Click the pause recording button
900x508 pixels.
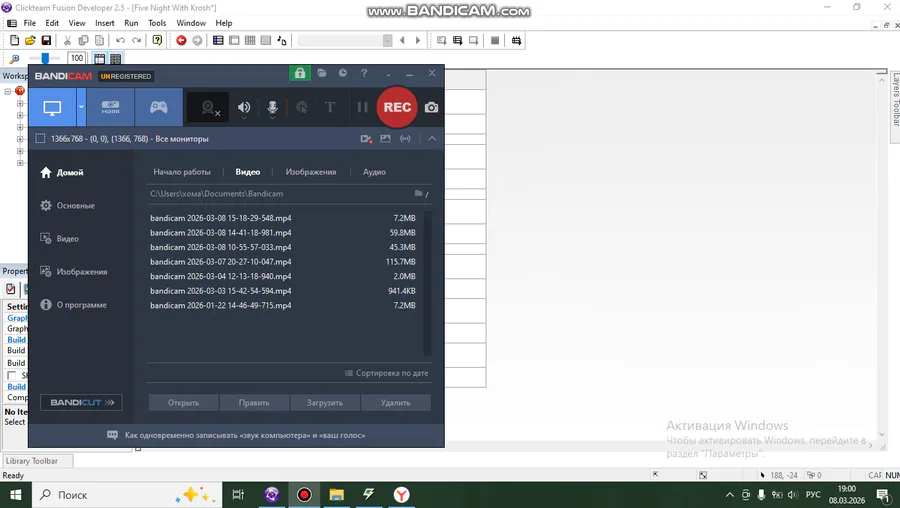(362, 107)
